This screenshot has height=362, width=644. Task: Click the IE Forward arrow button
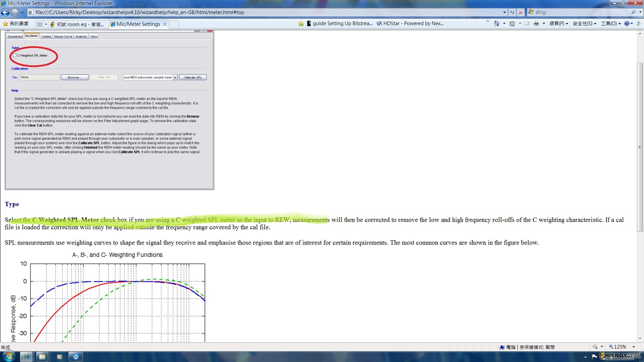click(x=15, y=12)
